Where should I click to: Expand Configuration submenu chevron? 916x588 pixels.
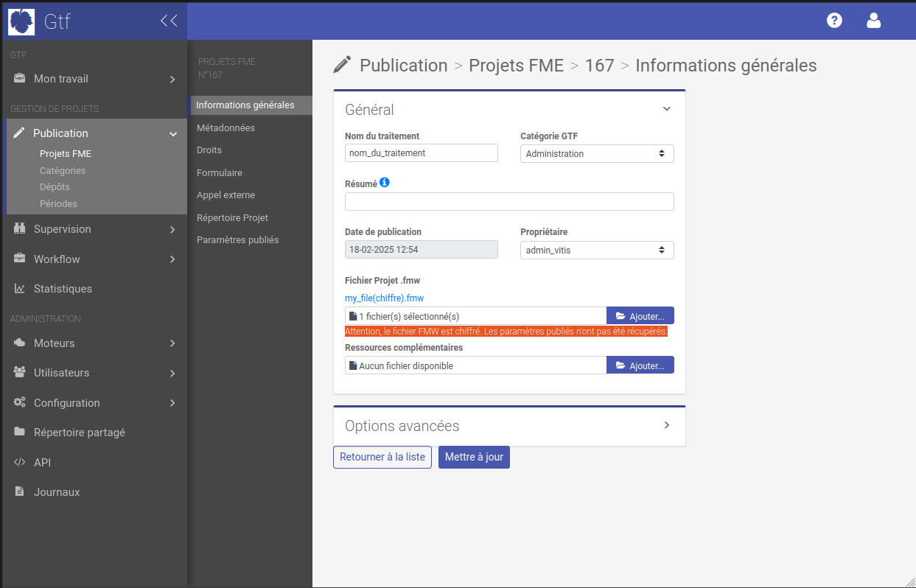pyautogui.click(x=172, y=403)
